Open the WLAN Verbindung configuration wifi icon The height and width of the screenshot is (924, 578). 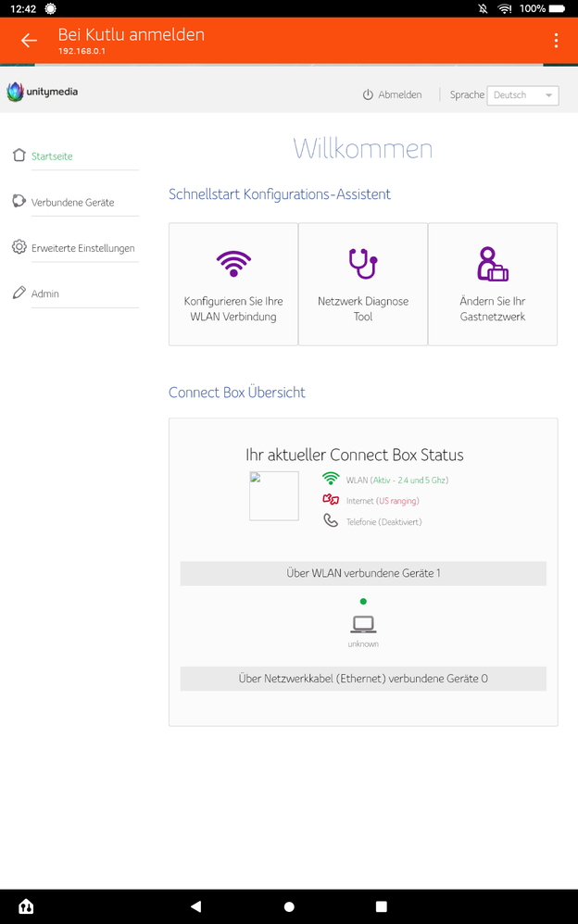[x=232, y=263]
